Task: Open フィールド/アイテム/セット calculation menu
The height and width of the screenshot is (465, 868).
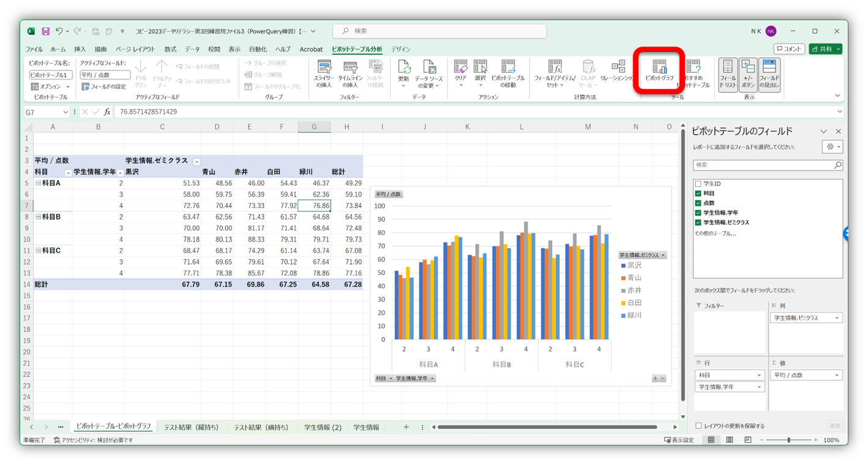Action: coord(555,74)
